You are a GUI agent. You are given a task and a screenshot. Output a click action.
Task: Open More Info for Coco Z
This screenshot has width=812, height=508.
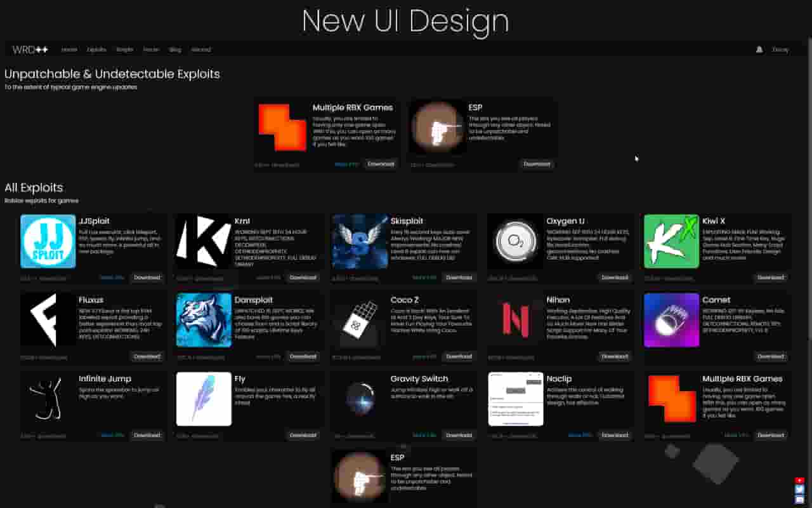click(424, 356)
